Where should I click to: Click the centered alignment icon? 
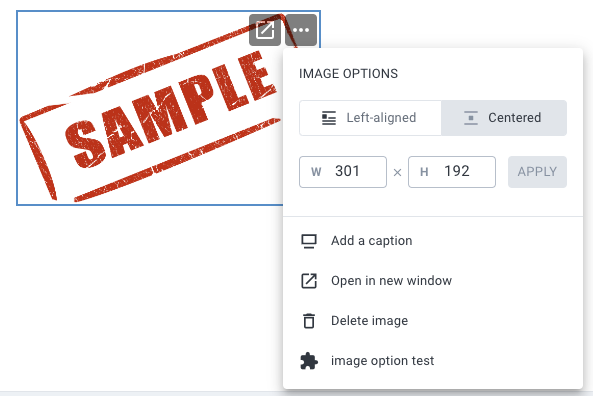click(471, 118)
